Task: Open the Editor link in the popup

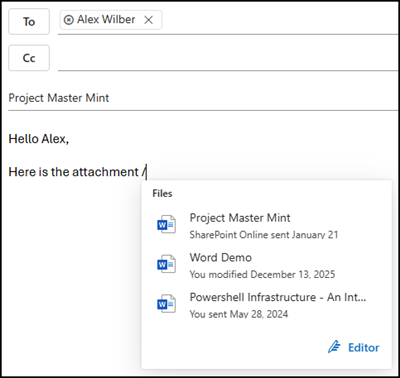Action: 353,348
